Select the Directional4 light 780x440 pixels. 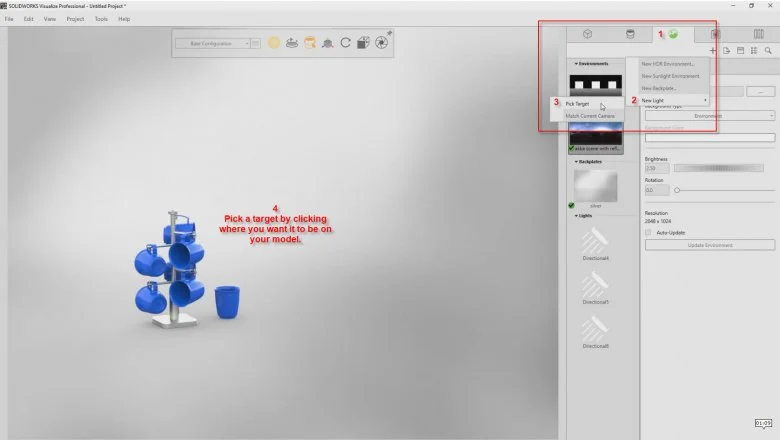click(x=595, y=244)
